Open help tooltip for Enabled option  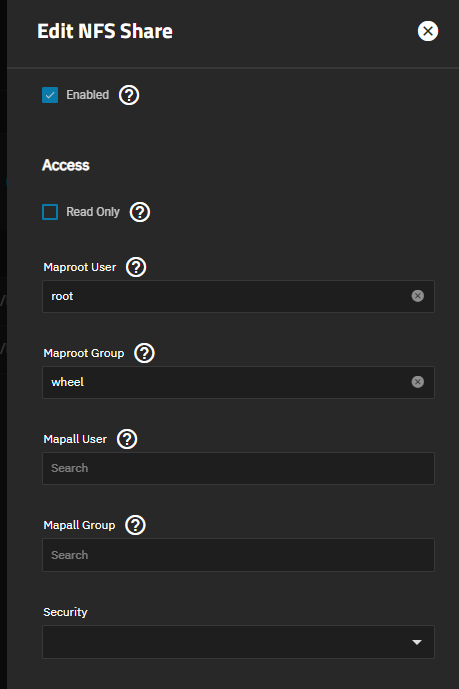(x=129, y=95)
